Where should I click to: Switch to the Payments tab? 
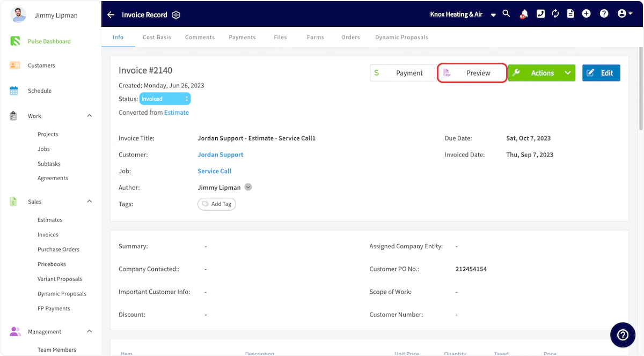(242, 38)
